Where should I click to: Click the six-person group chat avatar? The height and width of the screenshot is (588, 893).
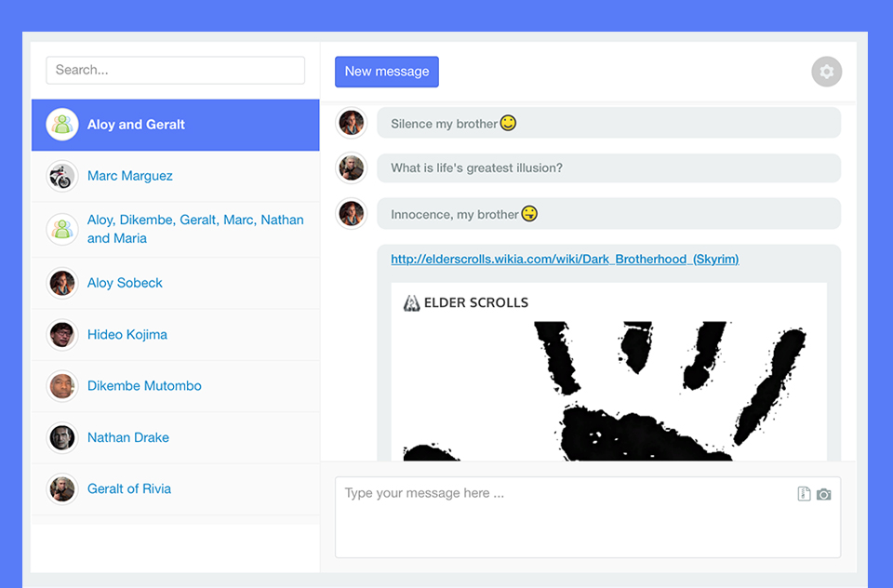(62, 229)
